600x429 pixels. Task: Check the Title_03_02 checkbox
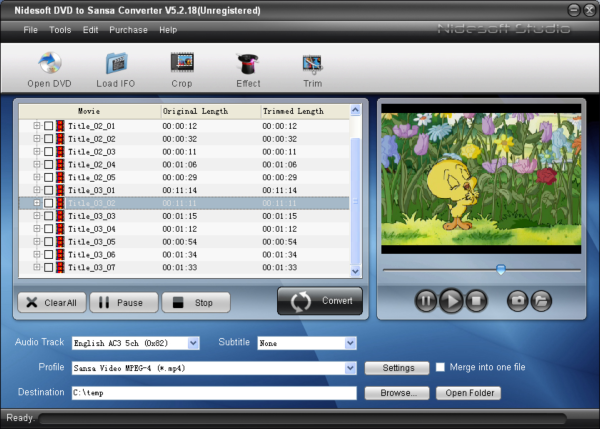[x=49, y=203]
